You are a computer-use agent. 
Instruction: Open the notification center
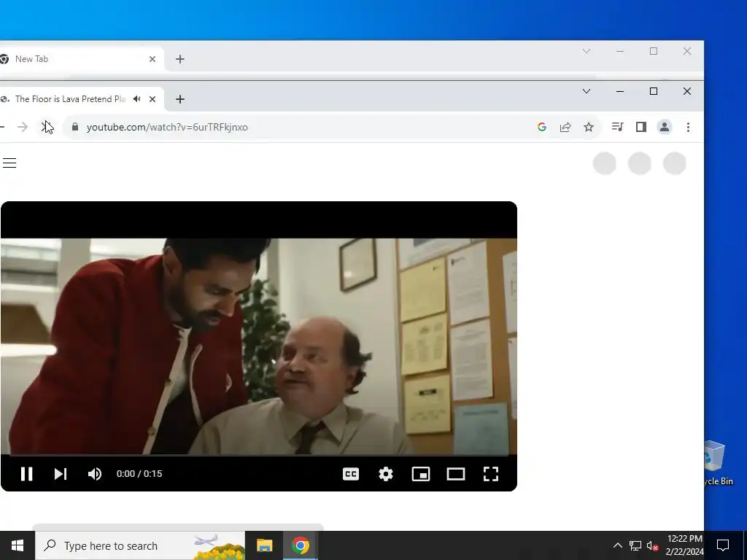click(x=723, y=545)
